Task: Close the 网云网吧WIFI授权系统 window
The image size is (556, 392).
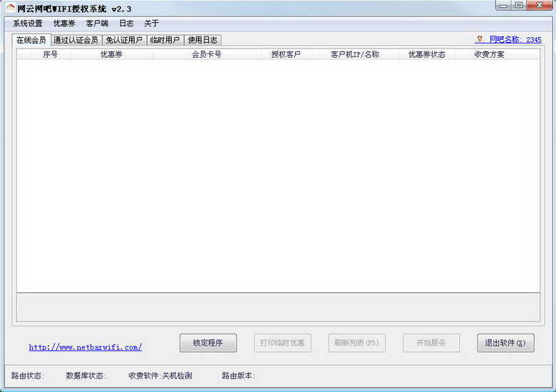Action: 540,5
